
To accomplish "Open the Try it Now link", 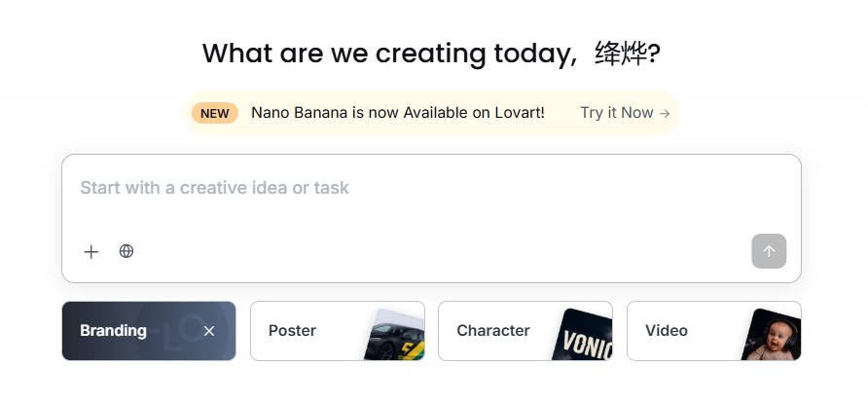I will [617, 113].
